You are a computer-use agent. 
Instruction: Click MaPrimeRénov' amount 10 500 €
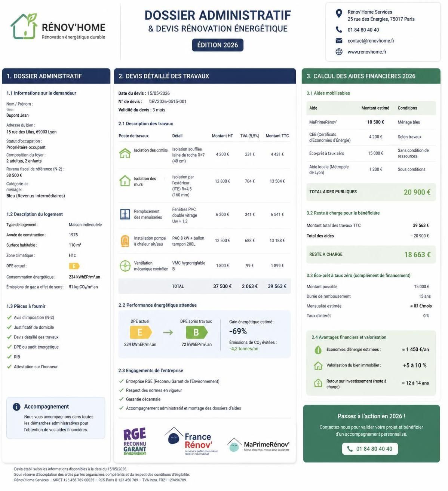[375, 122]
